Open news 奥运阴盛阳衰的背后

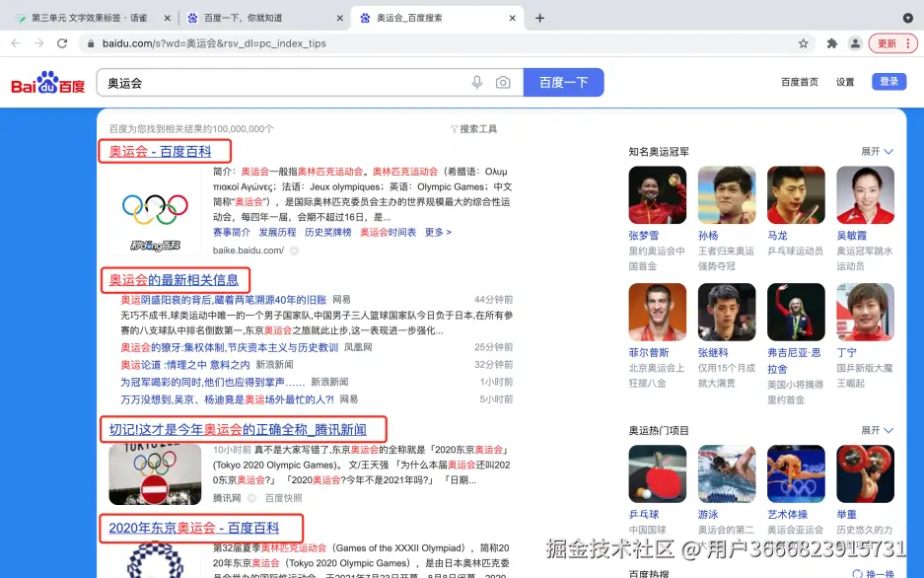point(223,299)
